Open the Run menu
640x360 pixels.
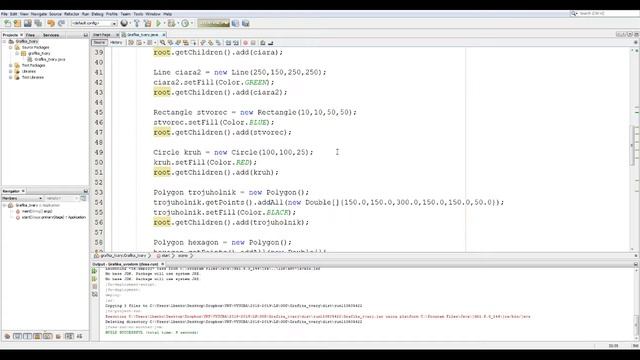pos(85,14)
